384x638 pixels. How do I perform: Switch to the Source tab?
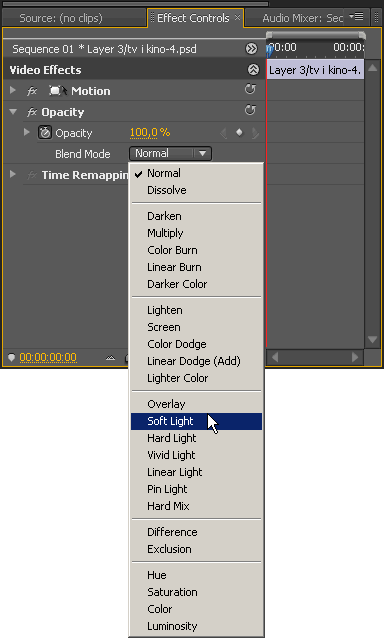tap(61, 18)
